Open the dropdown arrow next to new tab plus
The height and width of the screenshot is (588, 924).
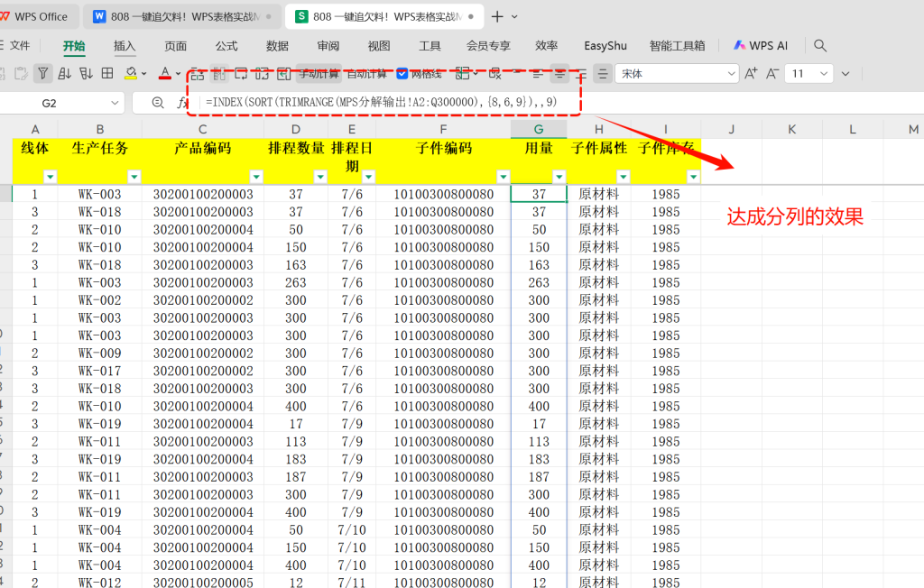click(x=514, y=17)
